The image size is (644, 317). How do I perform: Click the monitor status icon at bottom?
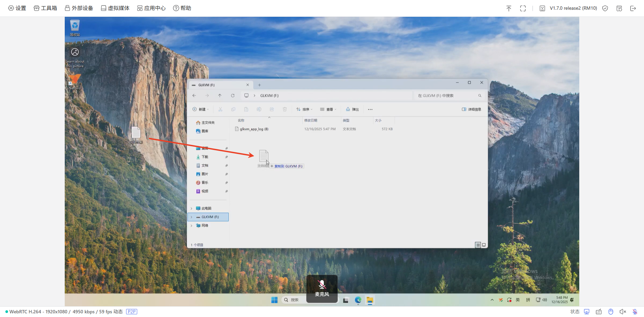(587, 312)
